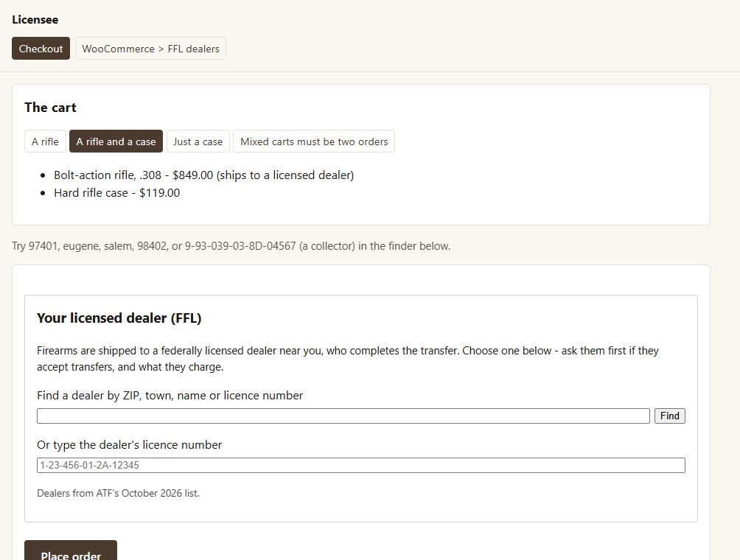Viewport: 740px width, 560px height.
Task: Choose the "A rifle and a case" cart
Action: (116, 141)
